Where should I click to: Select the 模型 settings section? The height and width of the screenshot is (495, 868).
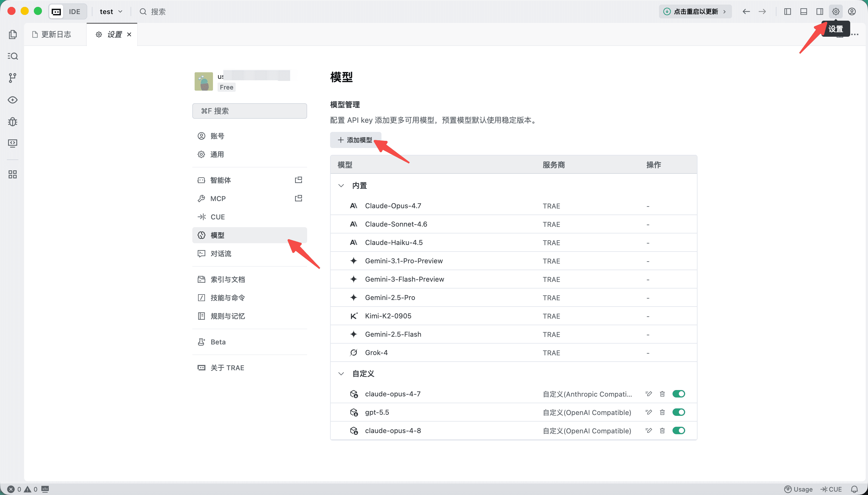pyautogui.click(x=249, y=235)
